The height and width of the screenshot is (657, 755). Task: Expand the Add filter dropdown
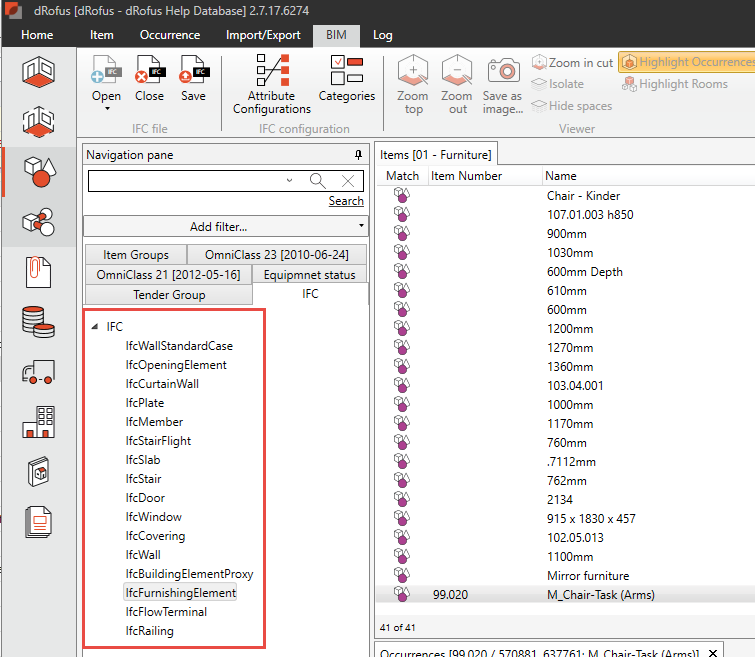click(361, 227)
